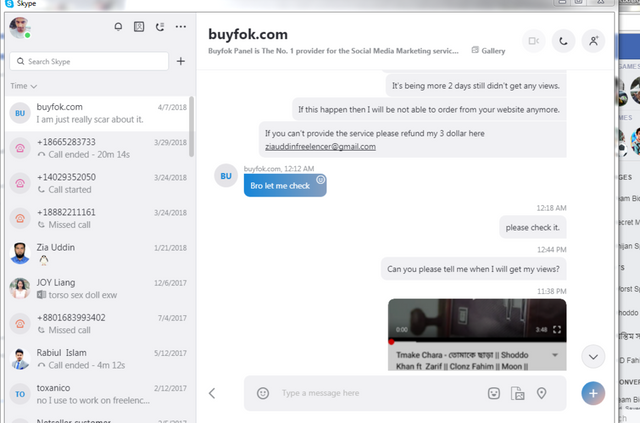The height and width of the screenshot is (423, 640).
Task: Open the emoji picker smiley
Action: [x=263, y=393]
